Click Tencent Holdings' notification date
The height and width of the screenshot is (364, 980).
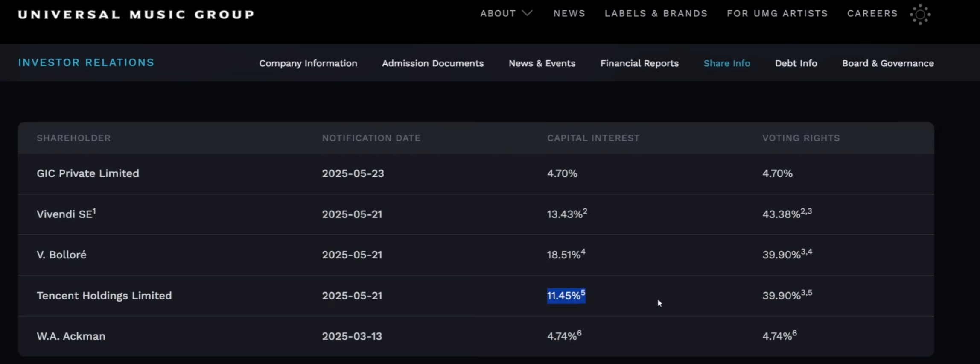click(x=352, y=296)
